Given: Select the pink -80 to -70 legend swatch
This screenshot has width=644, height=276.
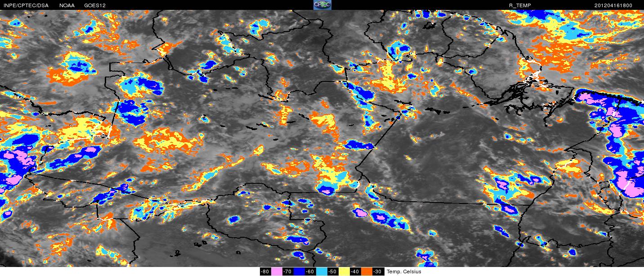Looking at the screenshot, I should [277, 271].
